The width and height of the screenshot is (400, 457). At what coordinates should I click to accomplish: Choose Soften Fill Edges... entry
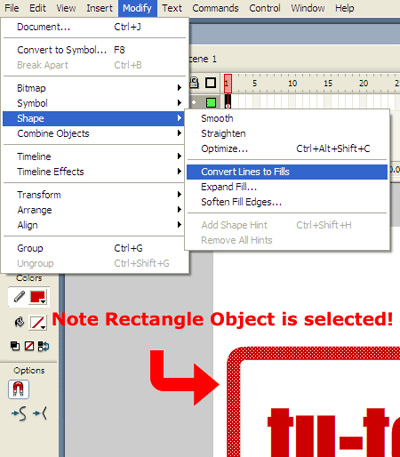click(287, 202)
